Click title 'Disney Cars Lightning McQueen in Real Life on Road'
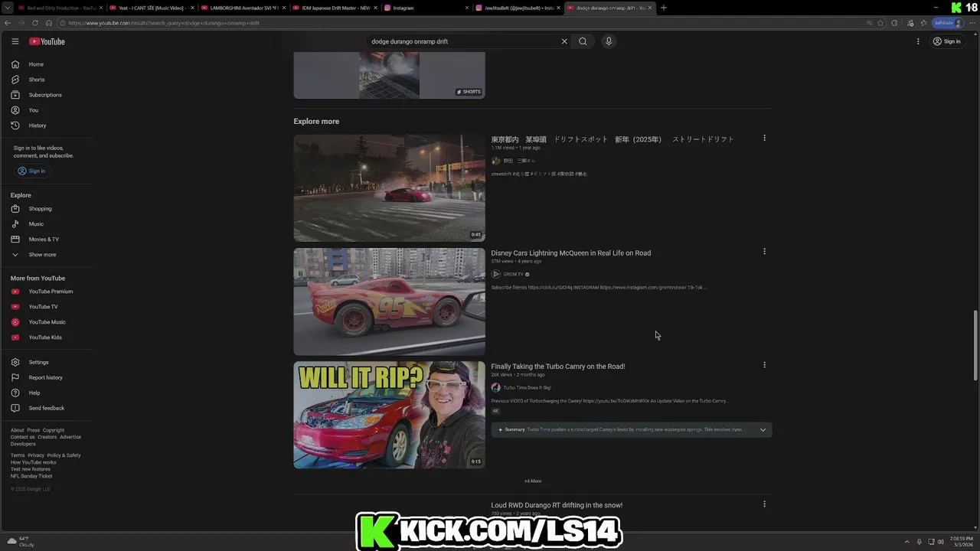Image resolution: width=980 pixels, height=551 pixels. coord(571,253)
